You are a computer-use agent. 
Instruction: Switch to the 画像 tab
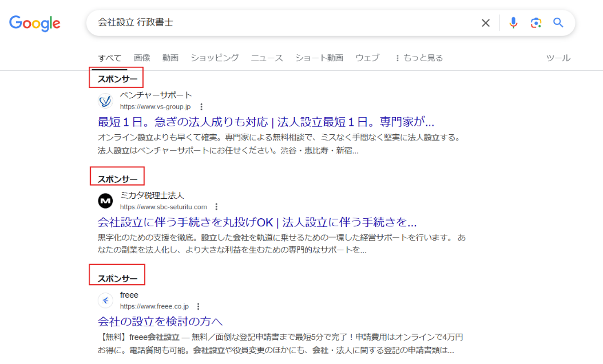click(141, 58)
